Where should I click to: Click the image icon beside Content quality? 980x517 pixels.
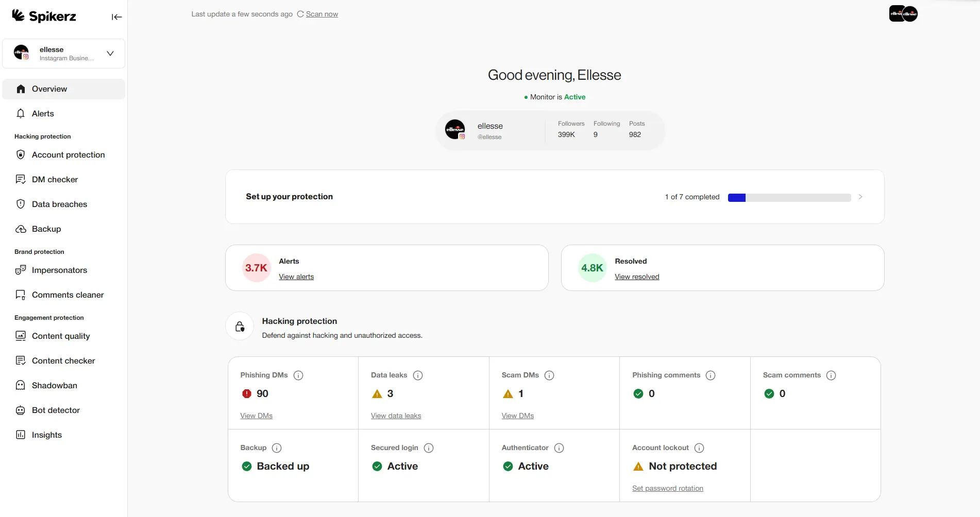(21, 336)
